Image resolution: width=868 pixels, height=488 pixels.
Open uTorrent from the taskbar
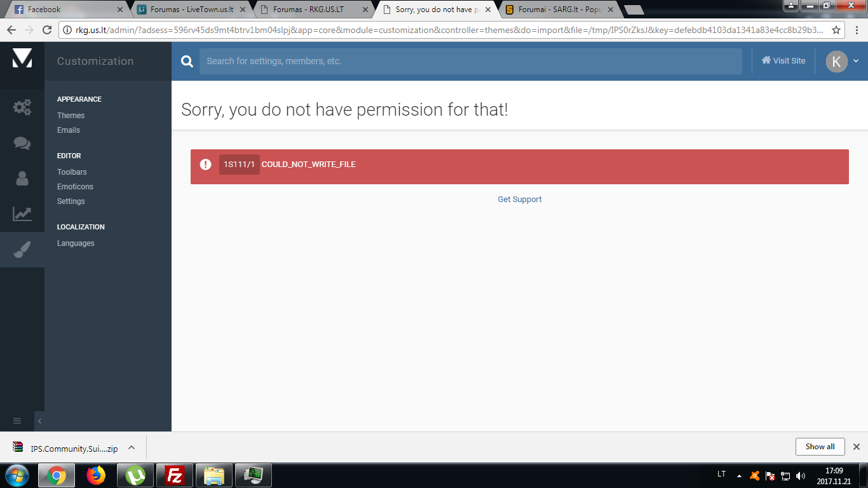135,475
